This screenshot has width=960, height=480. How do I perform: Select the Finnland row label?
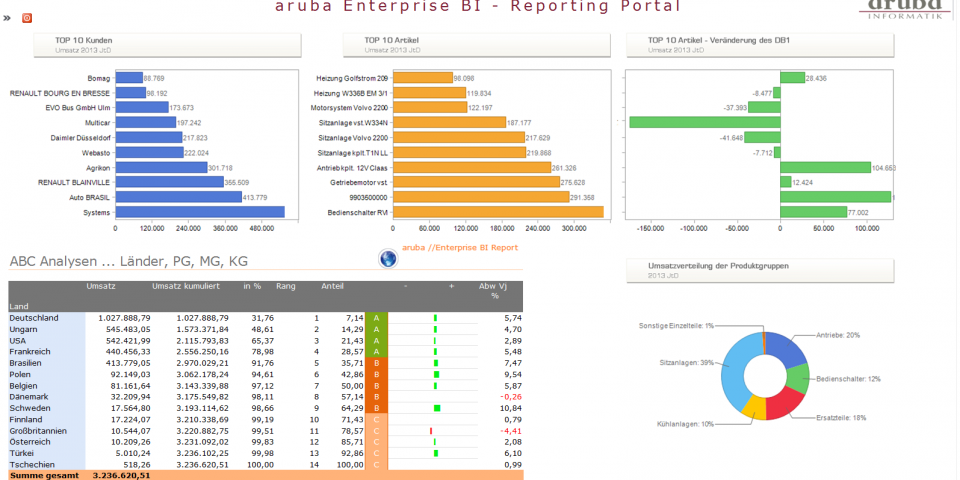pyautogui.click(x=26, y=419)
